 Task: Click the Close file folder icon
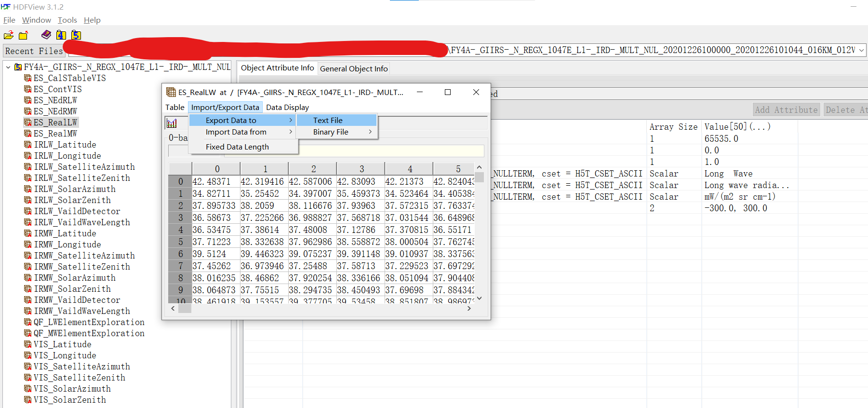[23, 35]
